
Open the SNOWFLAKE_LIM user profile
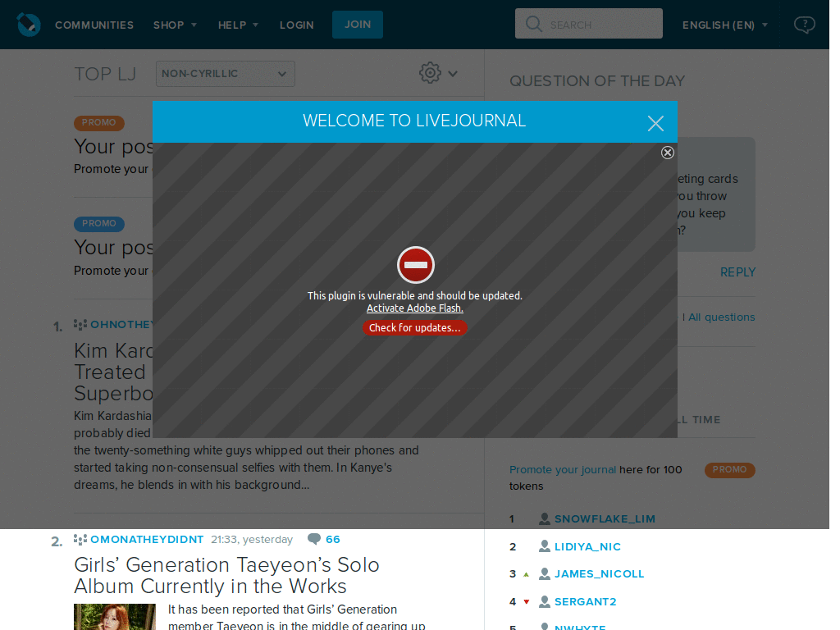pos(605,519)
